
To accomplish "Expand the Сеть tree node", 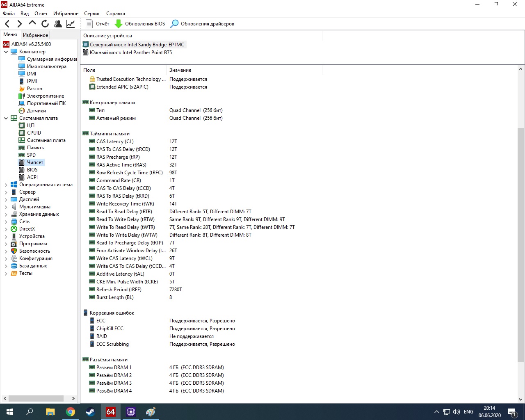I will 6,221.
